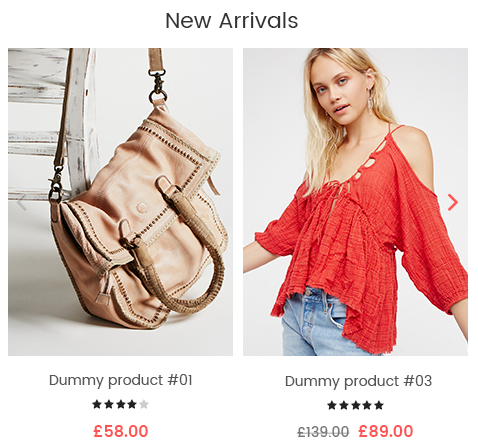Click the red next arrow on carousel

pos(453,202)
